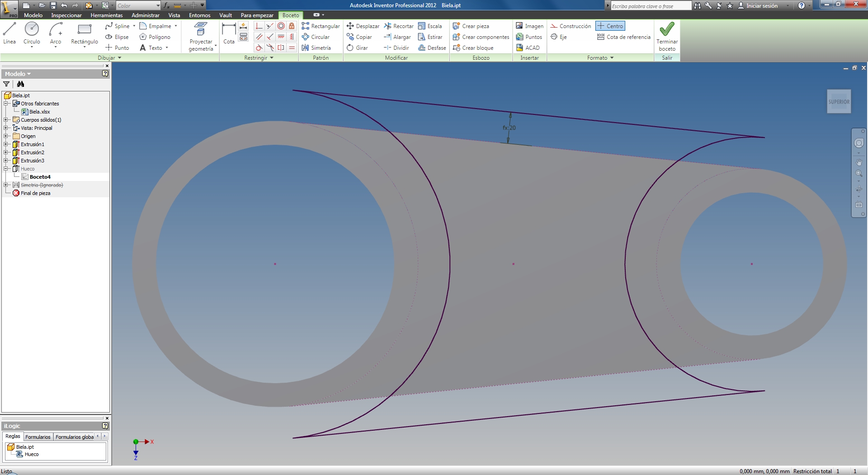
Task: Create a Circular pattern
Action: (x=316, y=37)
